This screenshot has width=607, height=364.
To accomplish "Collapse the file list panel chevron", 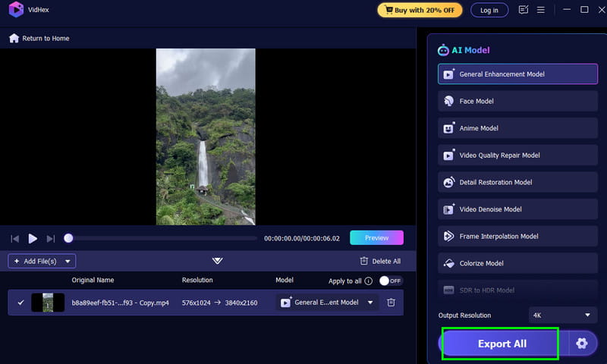I will (x=218, y=261).
